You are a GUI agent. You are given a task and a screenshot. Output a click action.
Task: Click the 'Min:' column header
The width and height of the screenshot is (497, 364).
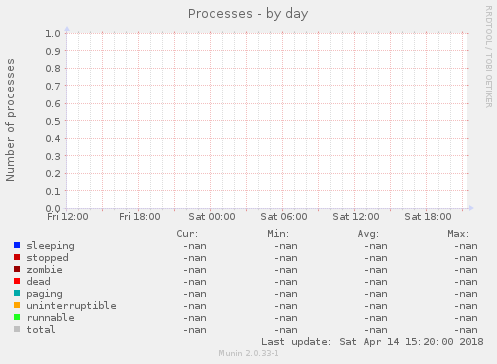(278, 234)
